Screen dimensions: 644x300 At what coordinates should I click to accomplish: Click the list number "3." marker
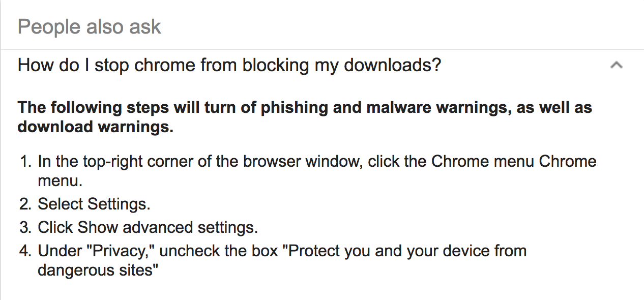click(x=26, y=227)
